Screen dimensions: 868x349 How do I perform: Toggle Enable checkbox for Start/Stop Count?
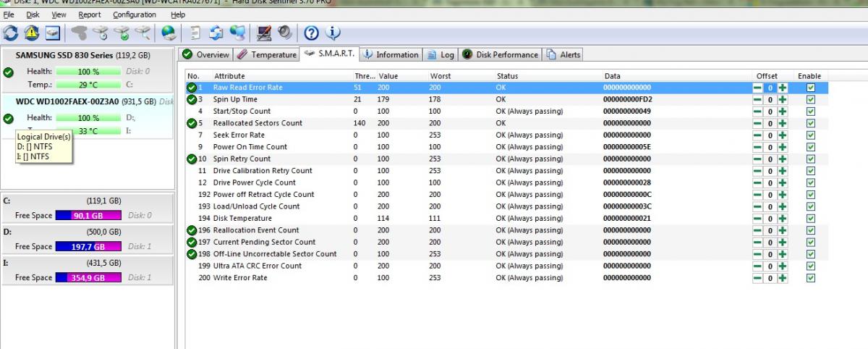(810, 112)
